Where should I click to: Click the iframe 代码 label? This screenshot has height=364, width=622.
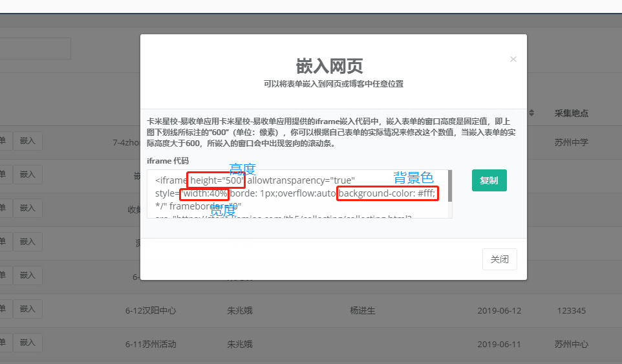[168, 161]
